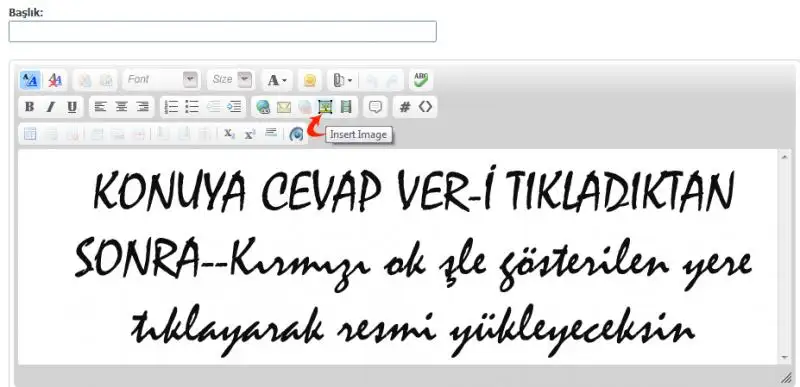Click the insert link globe icon
800x387 pixels.
[263, 107]
